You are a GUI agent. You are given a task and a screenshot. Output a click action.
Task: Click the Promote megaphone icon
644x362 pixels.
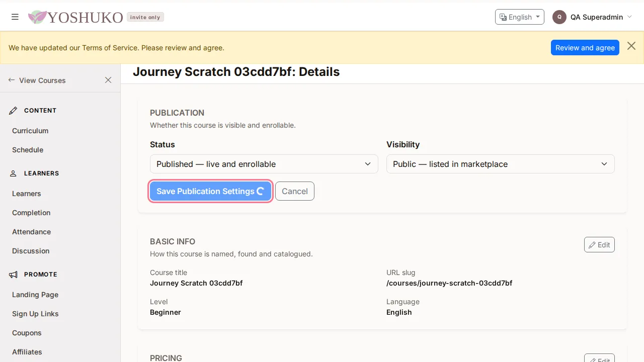[x=14, y=275]
